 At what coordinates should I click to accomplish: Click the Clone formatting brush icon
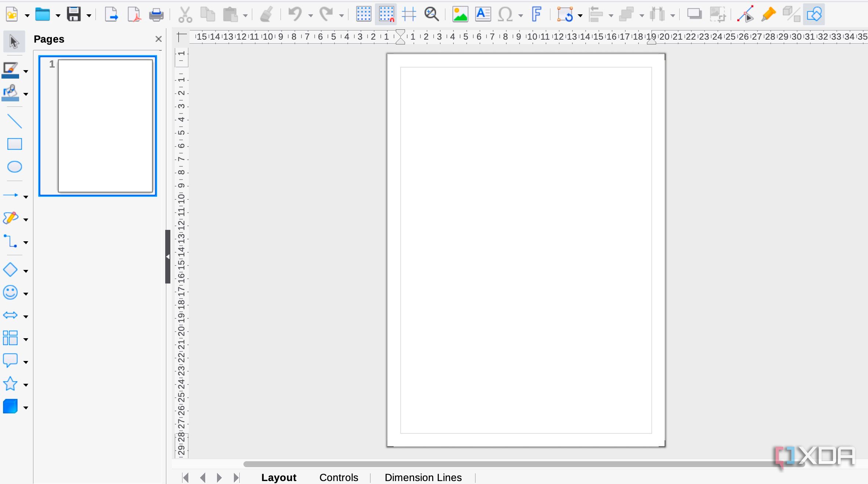[x=267, y=14]
